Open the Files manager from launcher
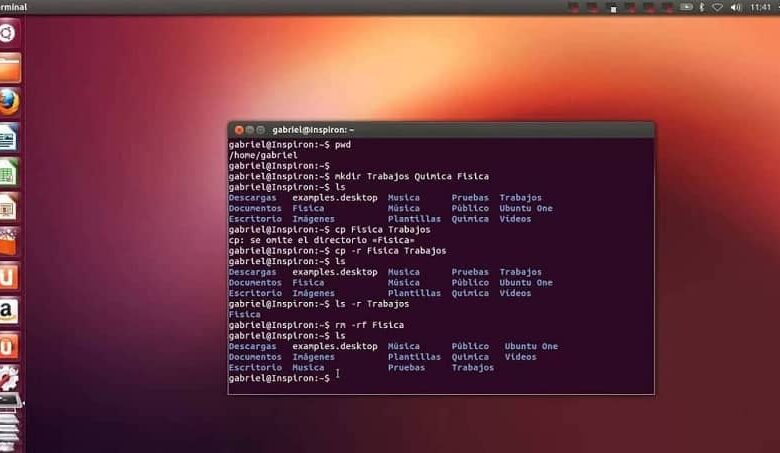This screenshot has height=453, width=780. [x=9, y=68]
